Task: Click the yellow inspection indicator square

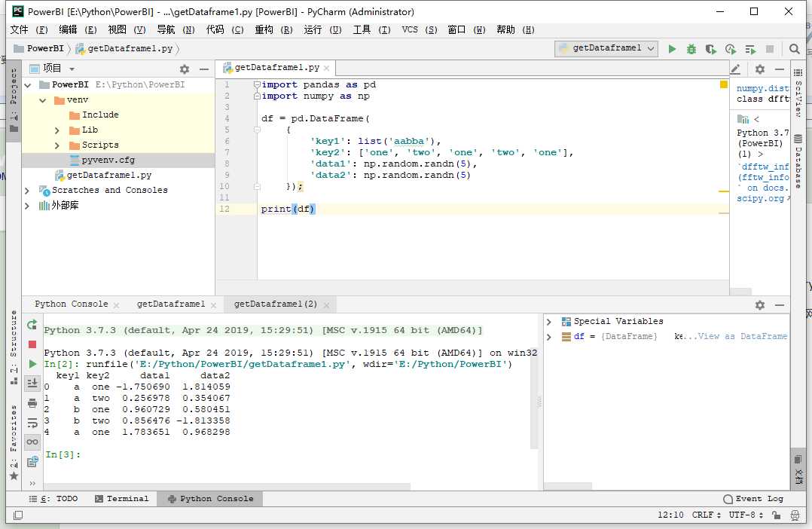Action: pos(724,84)
